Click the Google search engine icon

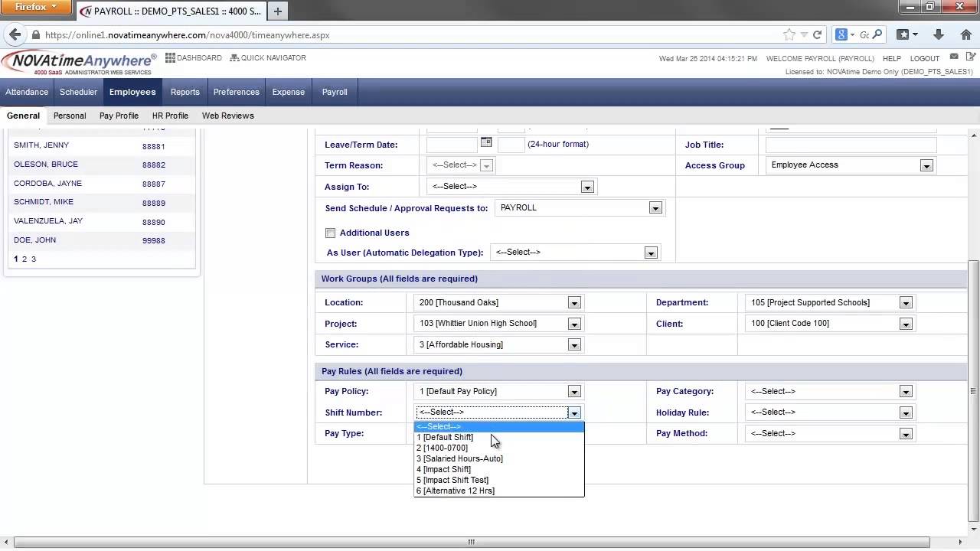pyautogui.click(x=841, y=34)
